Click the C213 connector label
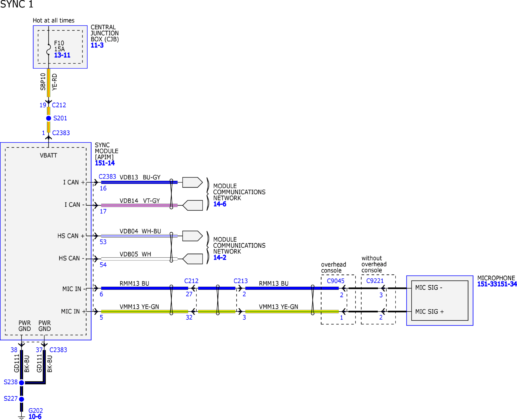Screen dimensions: 517x420 point(241,281)
